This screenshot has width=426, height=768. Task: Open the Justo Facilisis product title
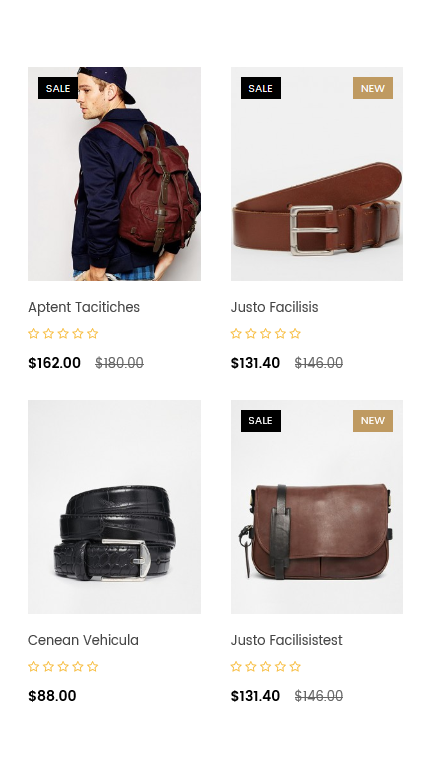274,307
